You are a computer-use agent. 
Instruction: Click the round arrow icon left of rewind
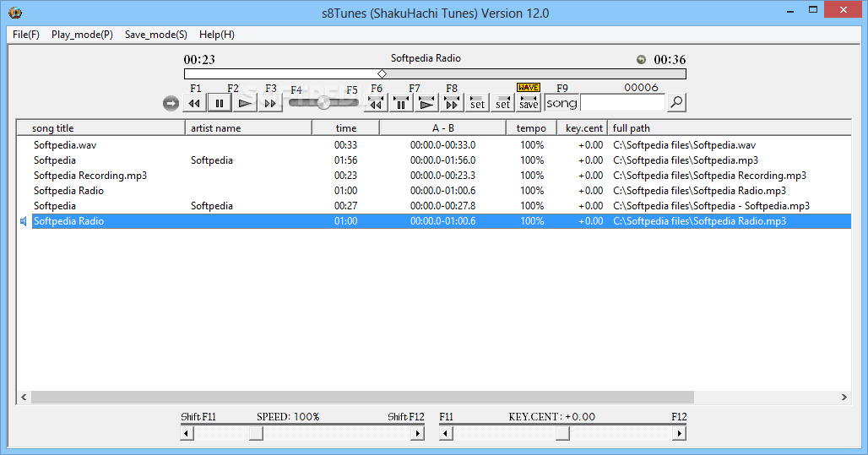pyautogui.click(x=171, y=103)
